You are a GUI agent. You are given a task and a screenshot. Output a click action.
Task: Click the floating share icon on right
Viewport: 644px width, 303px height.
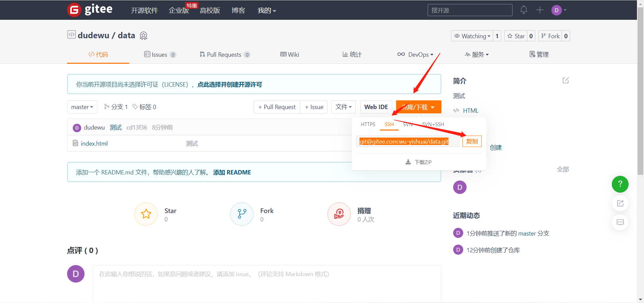point(620,203)
